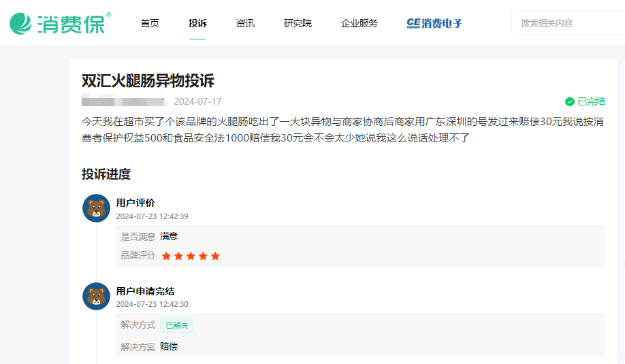Click the third rating star
This screenshot has height=364, width=625.
click(191, 256)
